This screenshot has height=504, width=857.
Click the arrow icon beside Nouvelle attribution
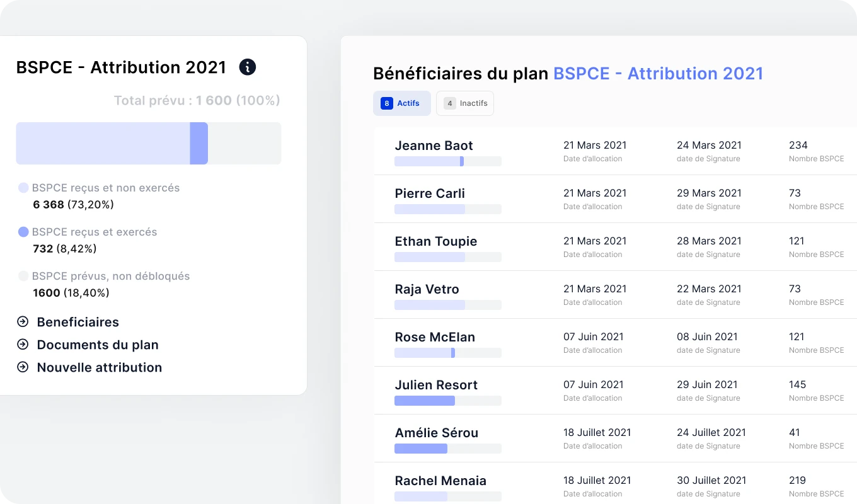click(23, 367)
